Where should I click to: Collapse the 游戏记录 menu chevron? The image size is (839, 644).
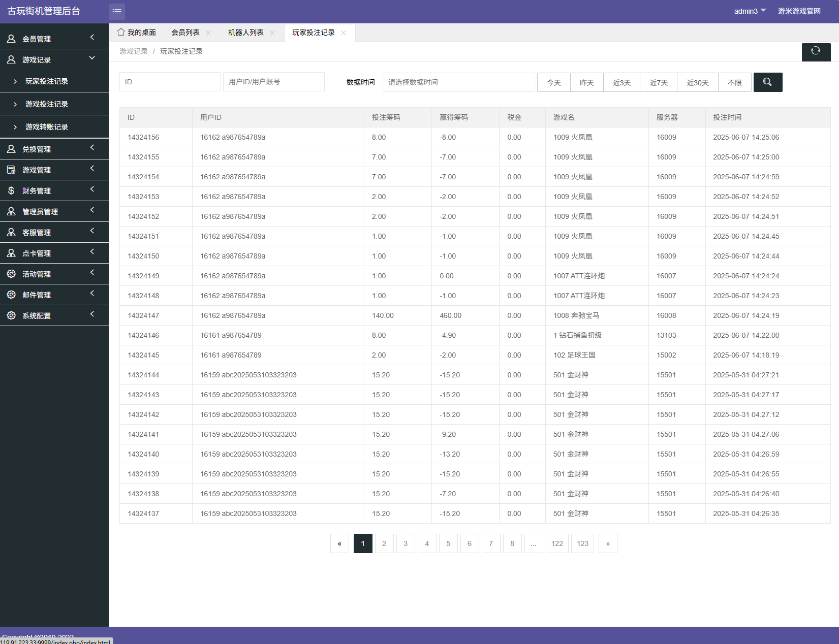(x=92, y=58)
